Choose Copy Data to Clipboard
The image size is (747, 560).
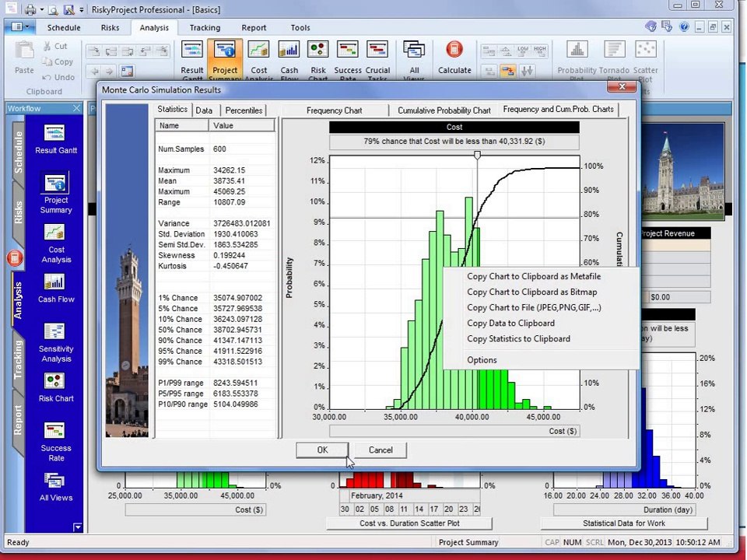510,324
